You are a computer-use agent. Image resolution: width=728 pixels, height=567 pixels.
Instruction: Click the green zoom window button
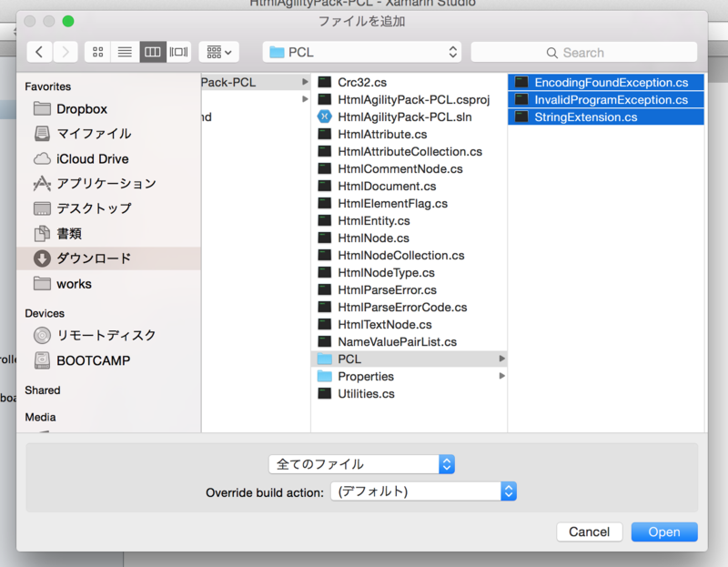(68, 21)
